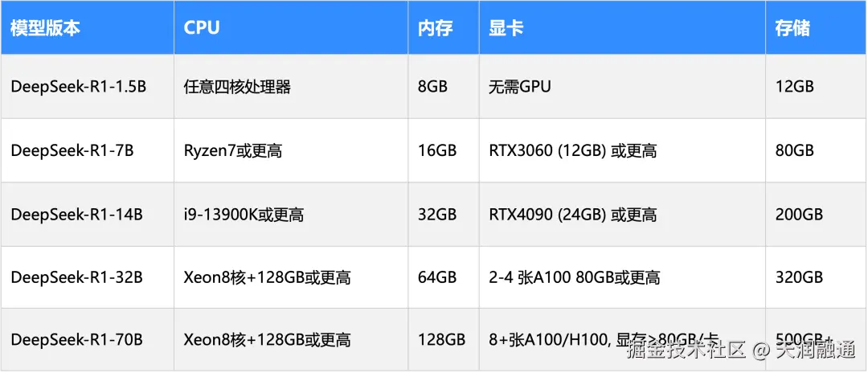Click the 2-4 张A100 80GB或更高 cell
Viewport: 868px width, 373px height.
(x=623, y=277)
